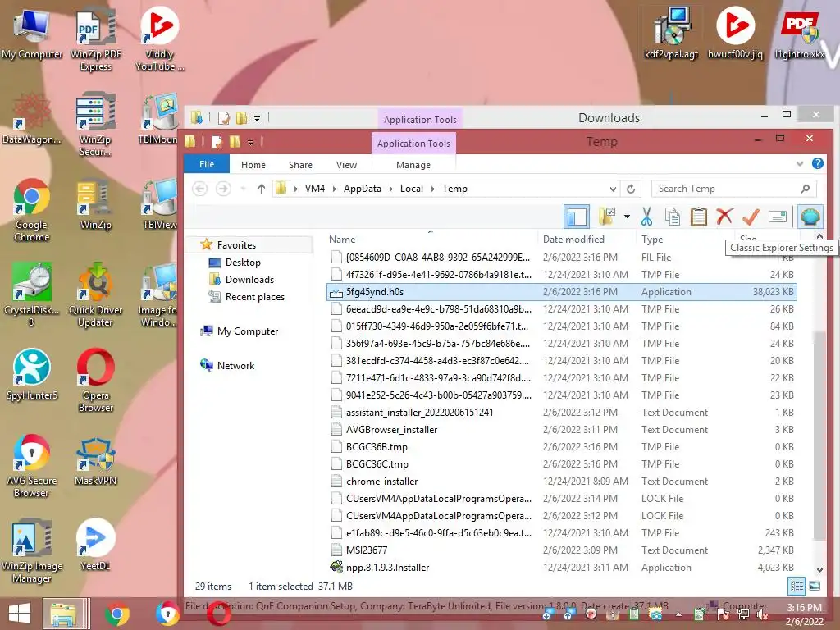The width and height of the screenshot is (840, 630).
Task: Open the View ribbon tab
Action: [x=346, y=164]
